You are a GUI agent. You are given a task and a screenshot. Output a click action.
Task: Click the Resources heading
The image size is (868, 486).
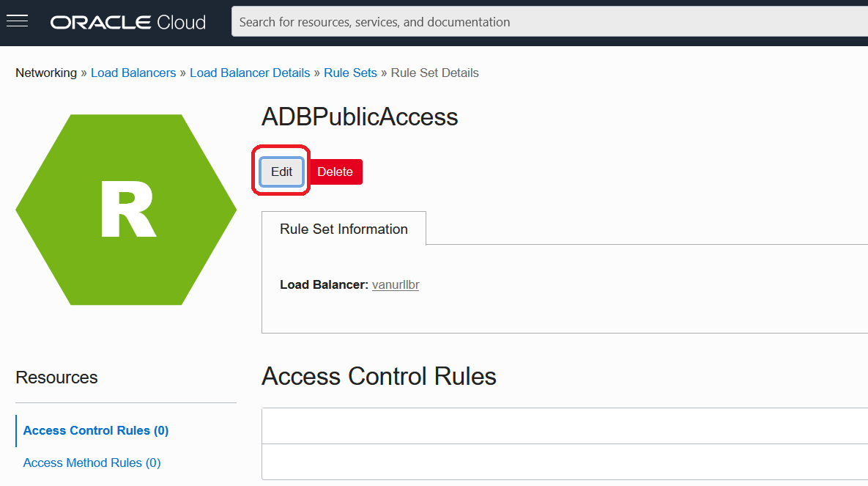56,378
